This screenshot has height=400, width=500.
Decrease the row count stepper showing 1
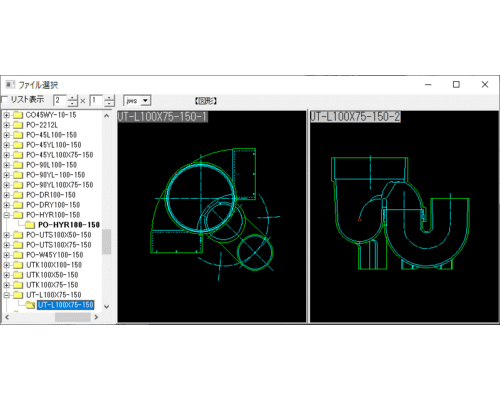pyautogui.click(x=109, y=103)
